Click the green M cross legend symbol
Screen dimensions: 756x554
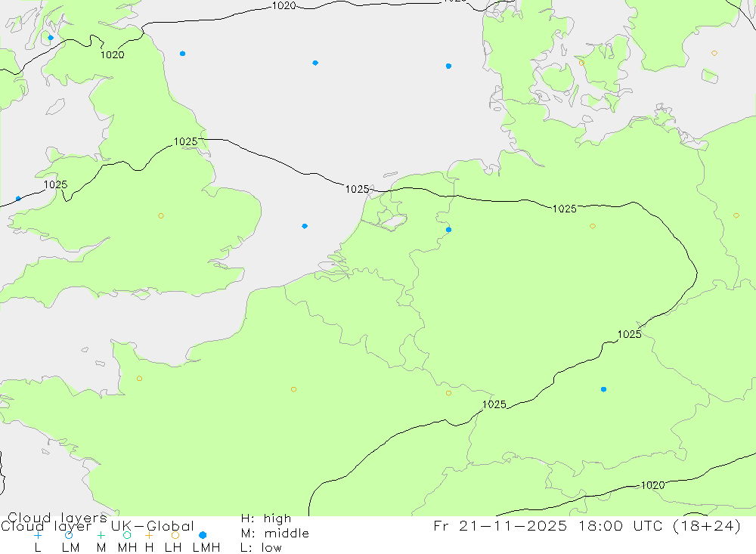[x=101, y=535]
